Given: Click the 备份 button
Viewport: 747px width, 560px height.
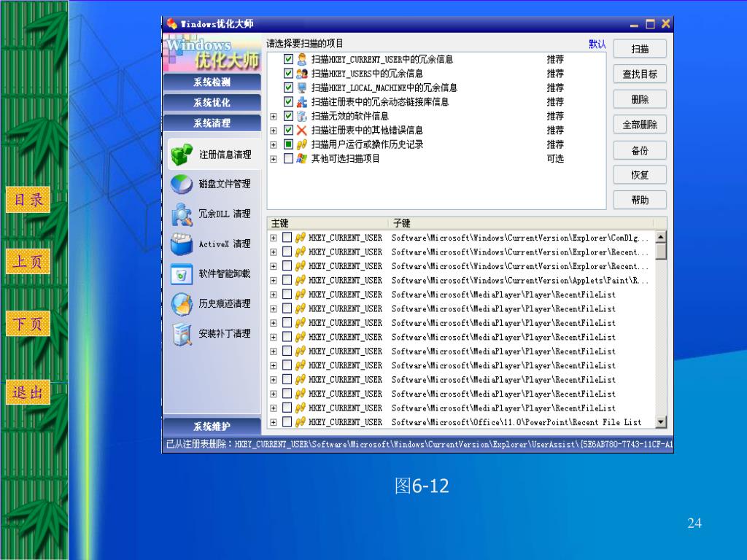Looking at the screenshot, I should coord(640,150).
